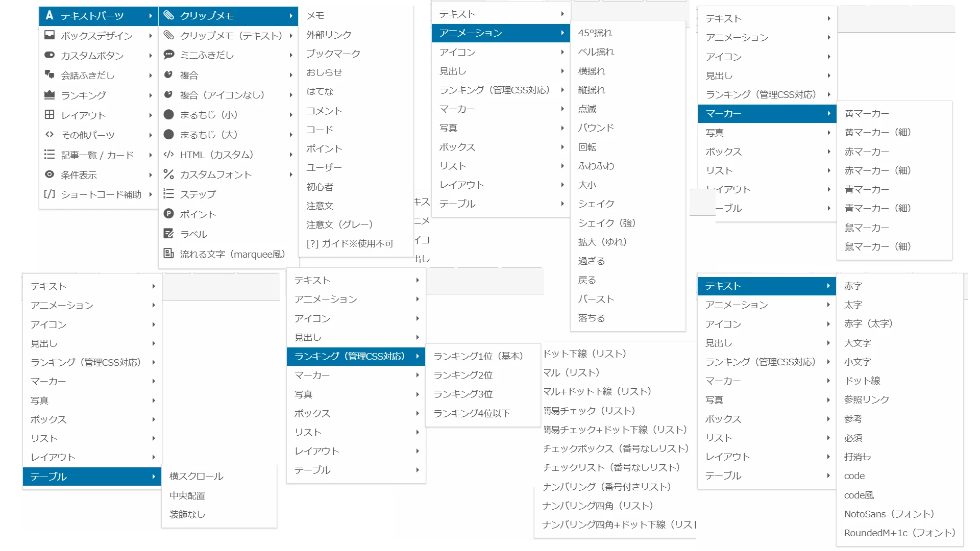
Task: Click the icon beside 複合（アイコンなし）
Action: pos(168,94)
